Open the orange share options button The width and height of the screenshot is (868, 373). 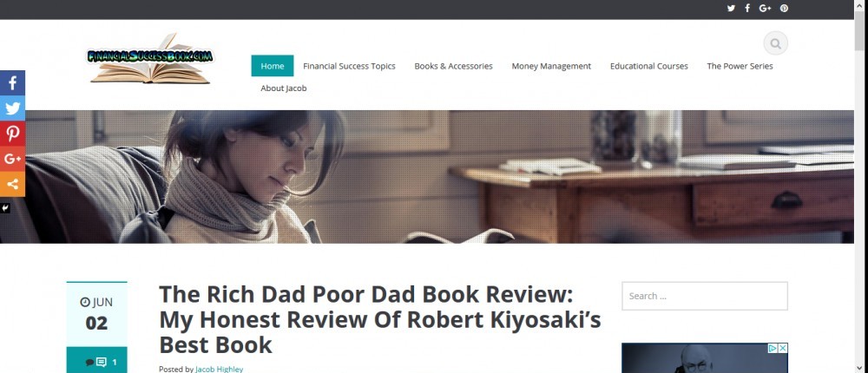click(x=12, y=184)
